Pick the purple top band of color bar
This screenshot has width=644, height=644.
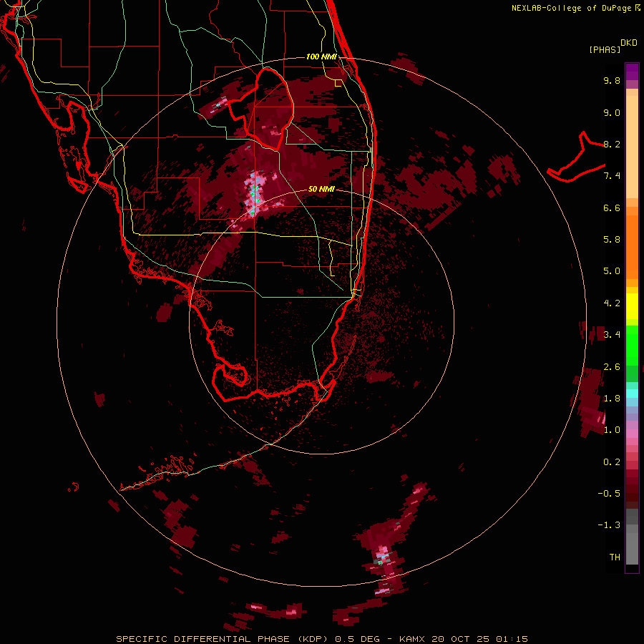(x=632, y=72)
